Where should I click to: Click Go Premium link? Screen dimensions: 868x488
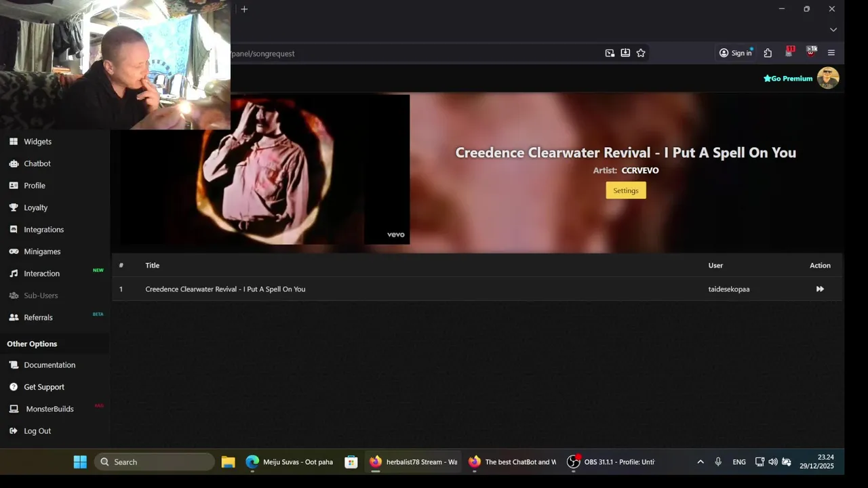[788, 79]
